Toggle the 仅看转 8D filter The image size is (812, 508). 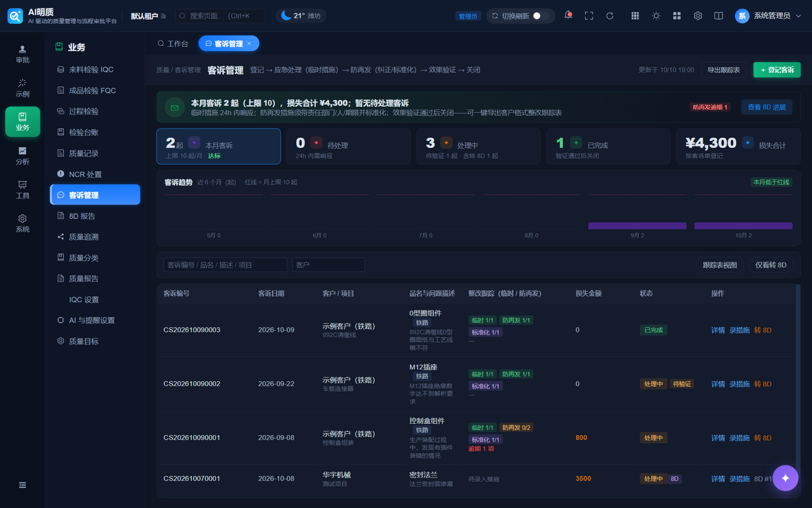pyautogui.click(x=771, y=265)
